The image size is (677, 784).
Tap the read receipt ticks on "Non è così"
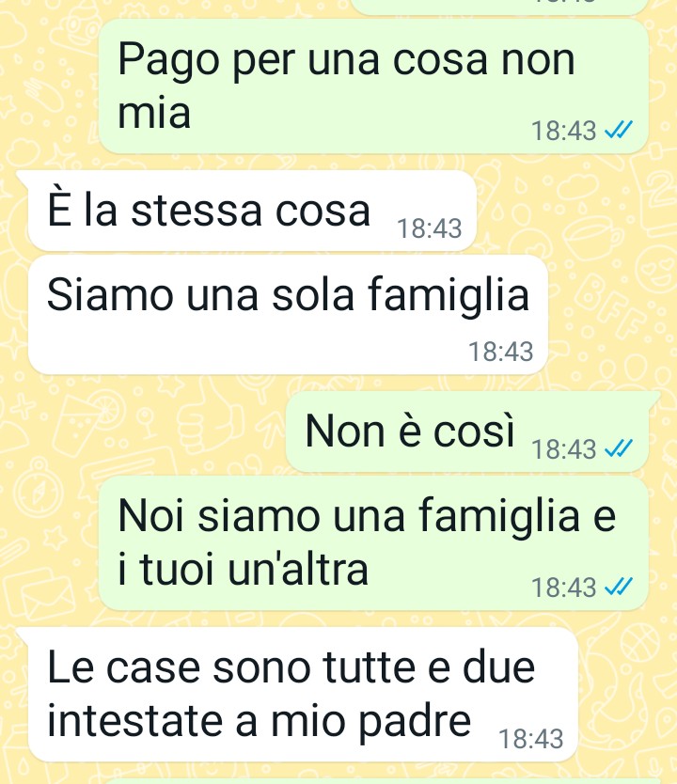click(x=619, y=448)
